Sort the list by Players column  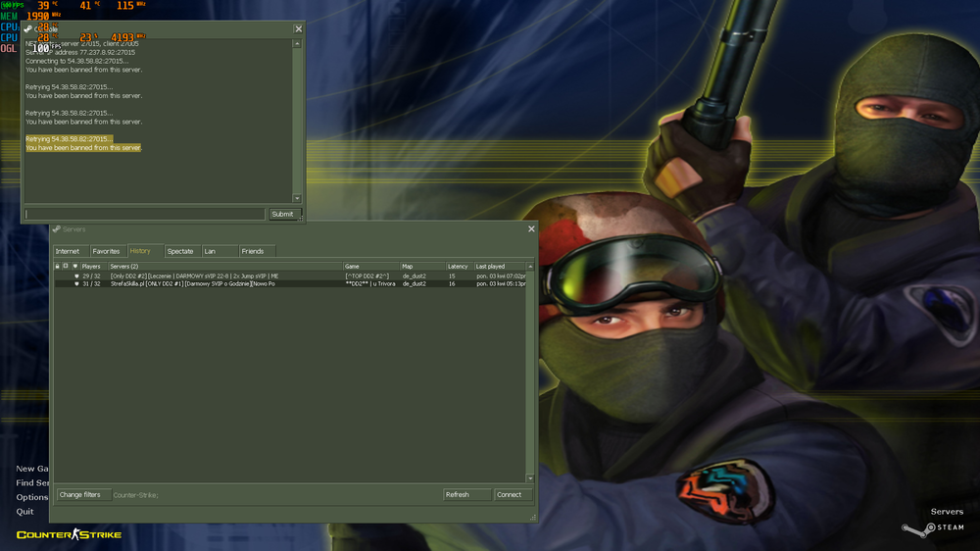pos(94,267)
